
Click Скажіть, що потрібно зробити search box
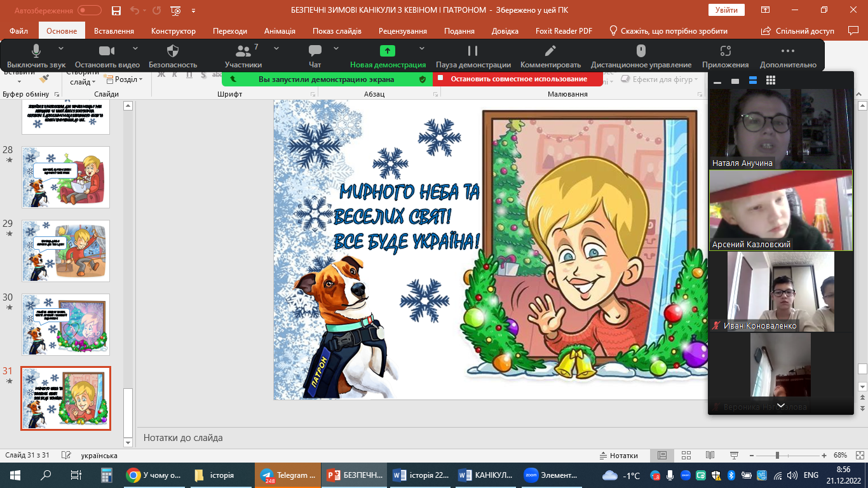coord(668,30)
